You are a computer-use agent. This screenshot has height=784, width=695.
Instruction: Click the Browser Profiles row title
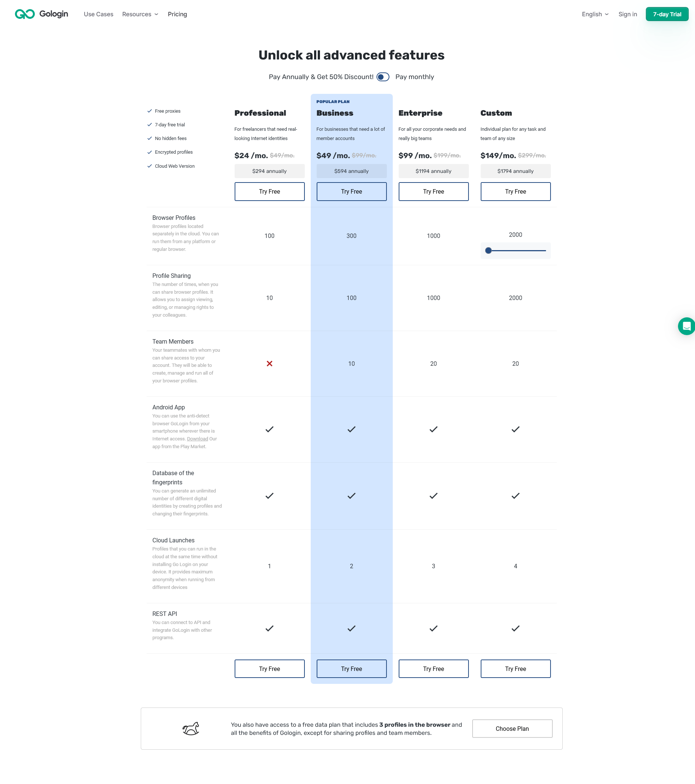[x=174, y=218]
